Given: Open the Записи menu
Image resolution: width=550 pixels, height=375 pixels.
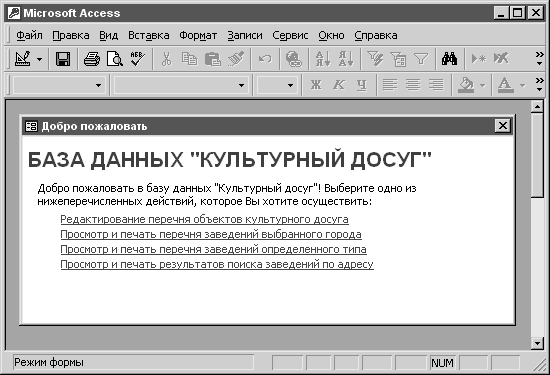Looking at the screenshot, I should point(245,35).
